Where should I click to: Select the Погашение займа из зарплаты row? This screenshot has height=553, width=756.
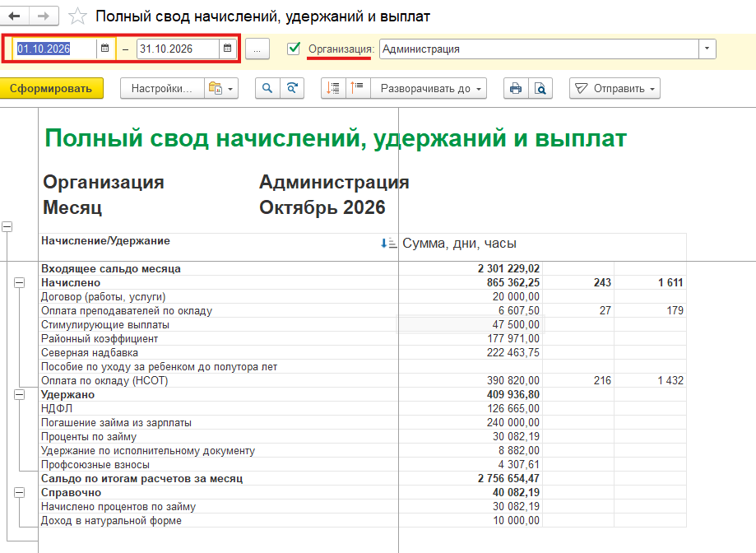pyautogui.click(x=362, y=422)
